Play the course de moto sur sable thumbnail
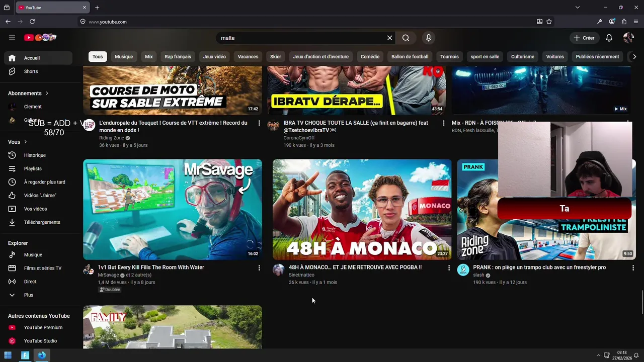 173,90
